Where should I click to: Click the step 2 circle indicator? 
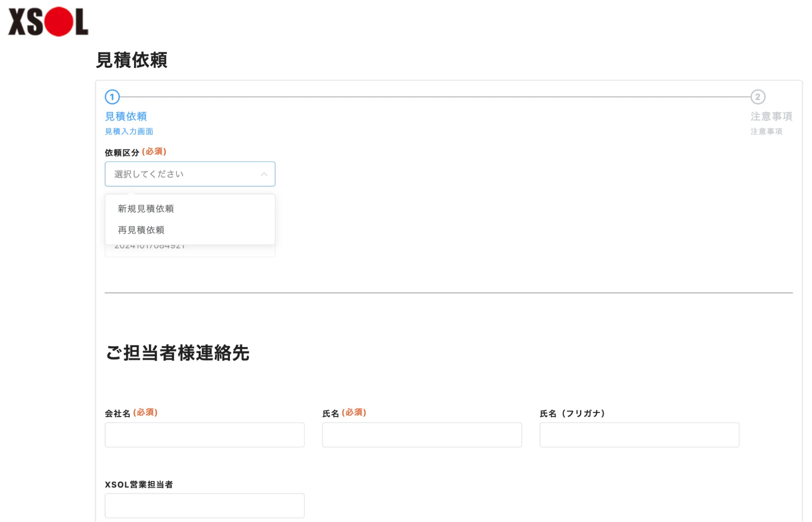click(757, 97)
